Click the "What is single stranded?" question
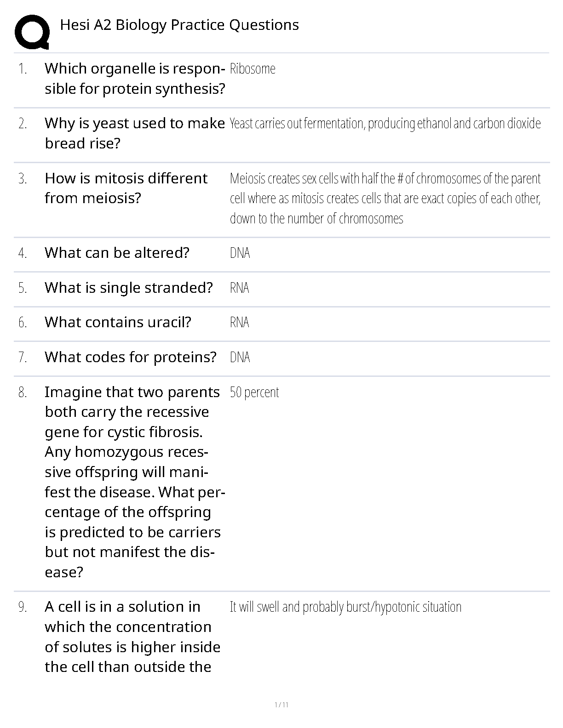The image size is (563, 728). coord(129,288)
